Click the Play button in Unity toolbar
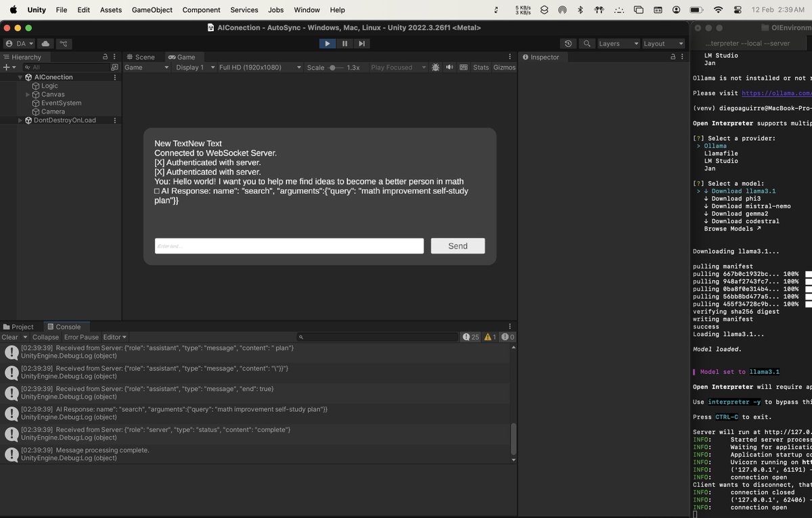 (328, 43)
